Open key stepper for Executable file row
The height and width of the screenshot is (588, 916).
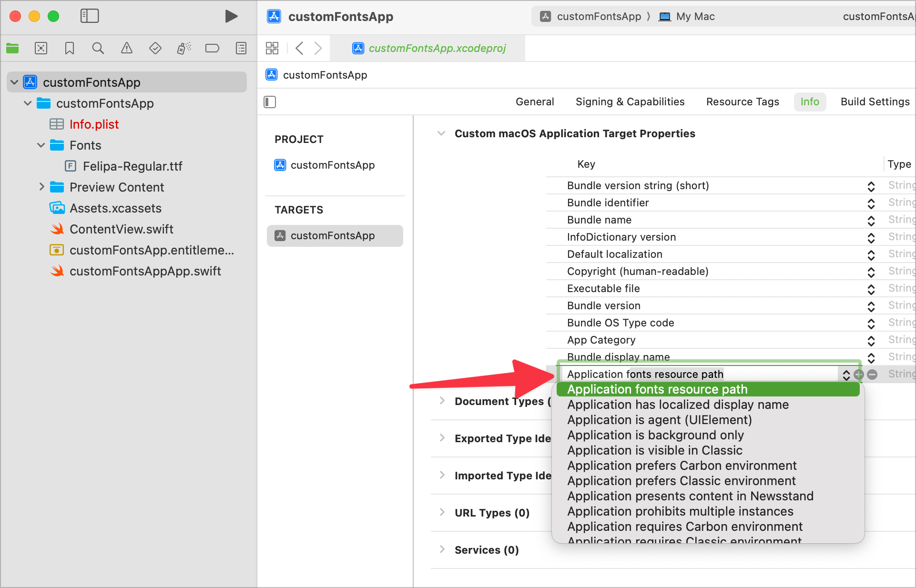(x=871, y=289)
